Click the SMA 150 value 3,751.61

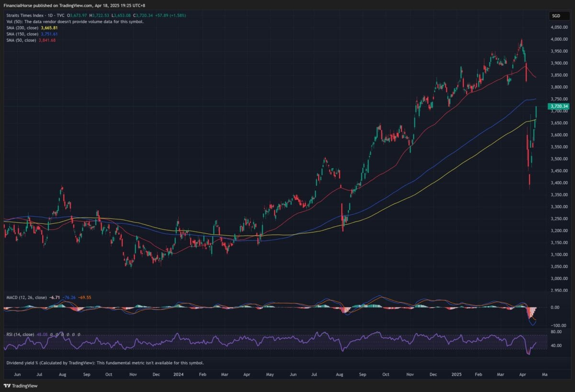tap(50, 34)
